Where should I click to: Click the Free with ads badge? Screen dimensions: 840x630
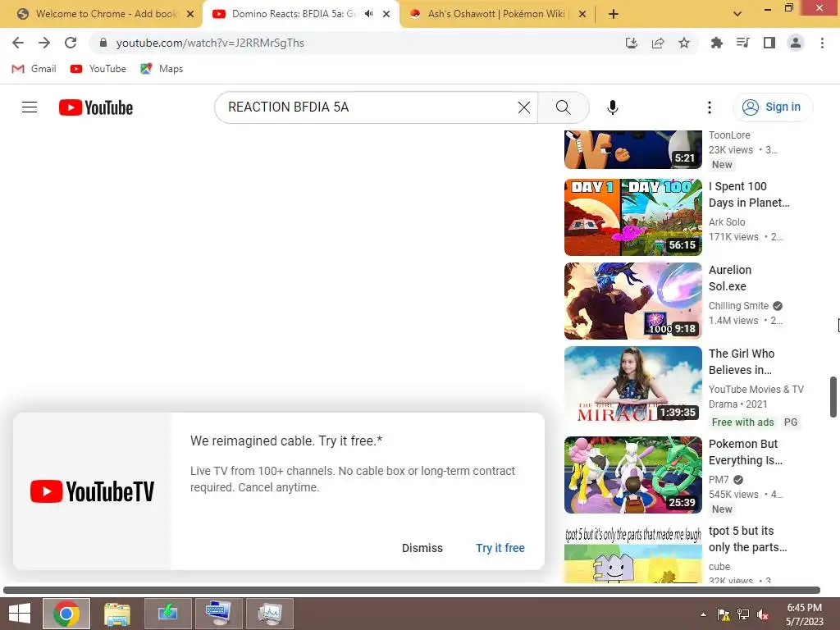[x=742, y=422]
